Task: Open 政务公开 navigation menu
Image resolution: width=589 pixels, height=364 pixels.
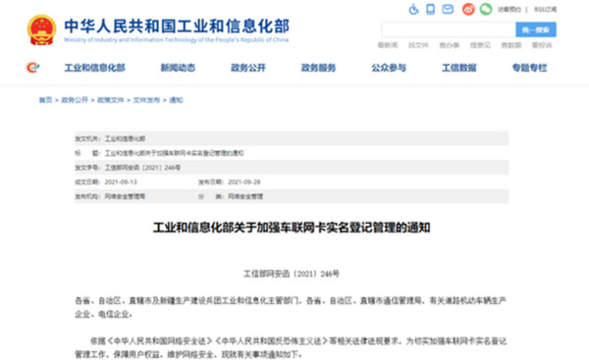Action: click(x=248, y=68)
